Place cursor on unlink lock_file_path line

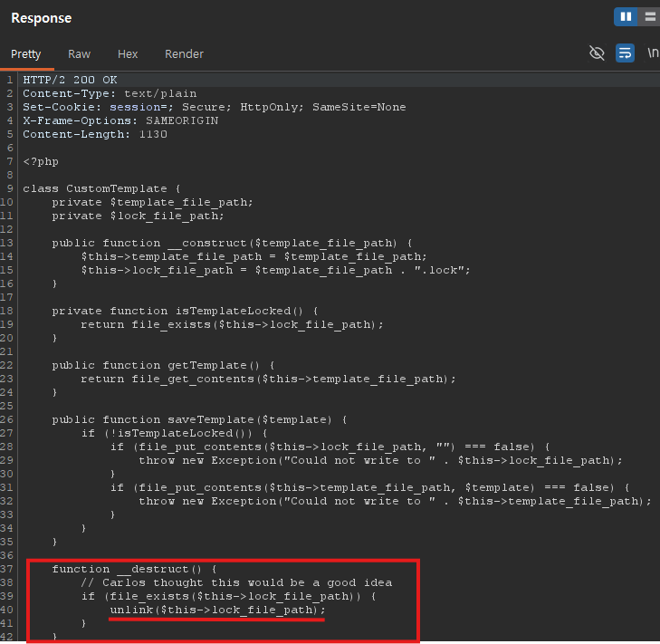(x=216, y=610)
